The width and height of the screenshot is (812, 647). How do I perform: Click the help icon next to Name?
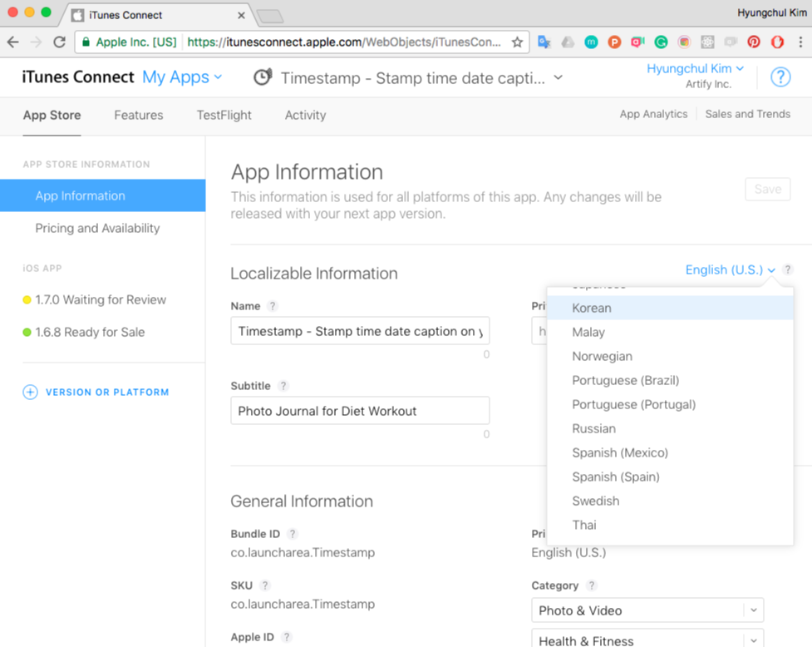[x=273, y=306]
